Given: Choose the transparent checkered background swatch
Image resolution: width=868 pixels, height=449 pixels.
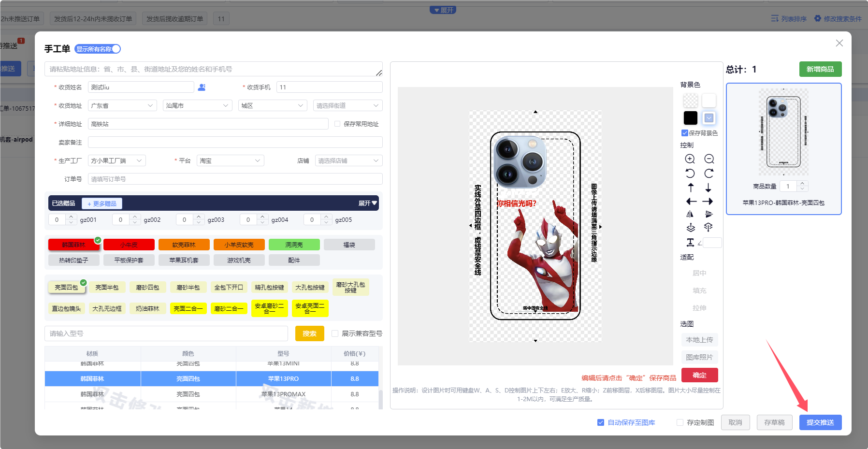Looking at the screenshot, I should (x=690, y=101).
